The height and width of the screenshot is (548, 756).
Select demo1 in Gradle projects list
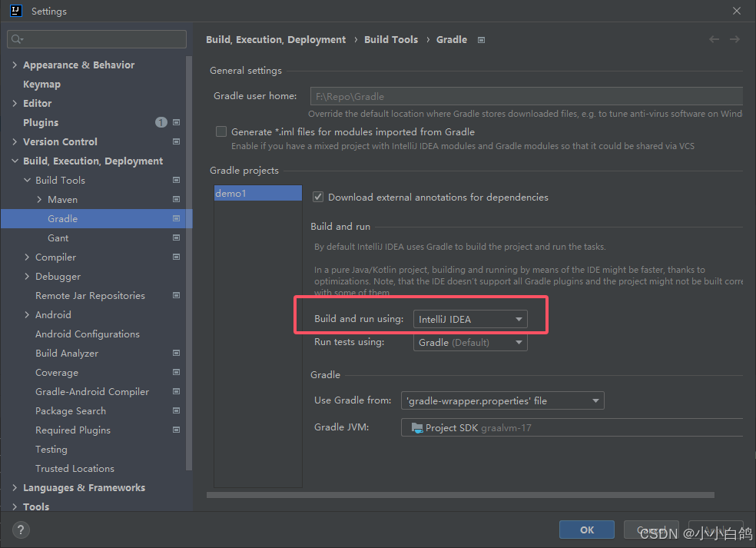pos(258,193)
